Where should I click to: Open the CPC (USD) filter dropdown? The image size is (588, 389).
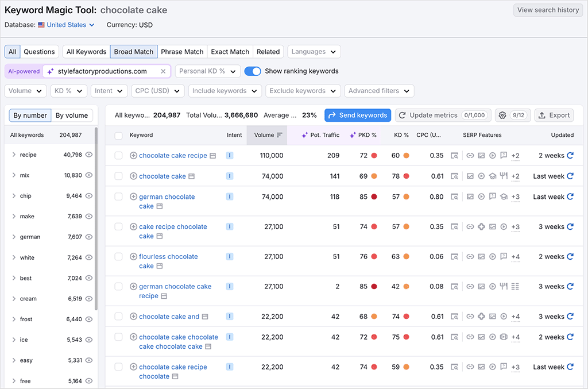tap(157, 91)
